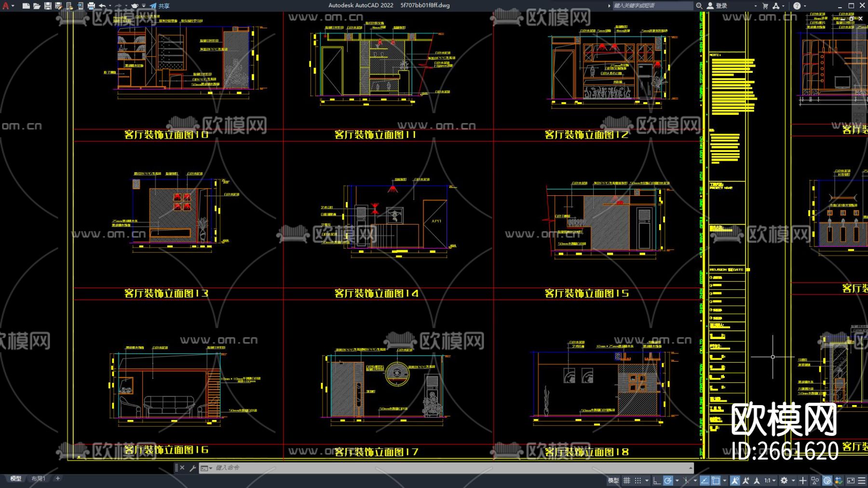Open the status bar customization menu icon
The width and height of the screenshot is (868, 488).
click(862, 480)
